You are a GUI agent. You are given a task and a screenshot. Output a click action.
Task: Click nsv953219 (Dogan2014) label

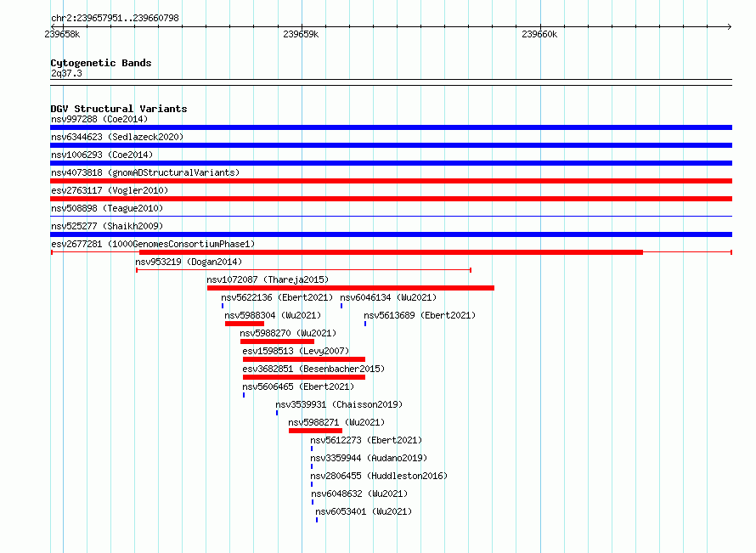click(x=189, y=262)
